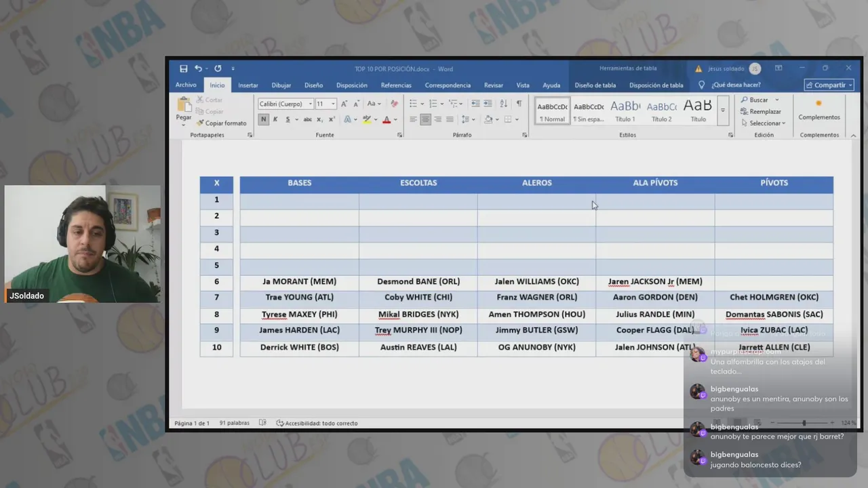Apply bulleted list icon
The image size is (868, 488).
click(x=413, y=104)
